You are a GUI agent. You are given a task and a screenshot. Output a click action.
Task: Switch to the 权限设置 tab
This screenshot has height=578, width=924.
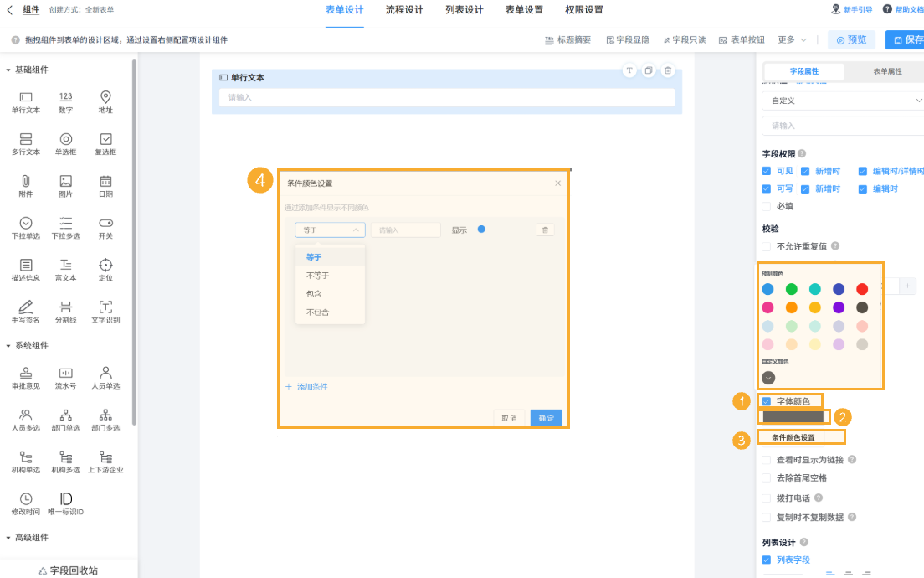click(x=584, y=10)
